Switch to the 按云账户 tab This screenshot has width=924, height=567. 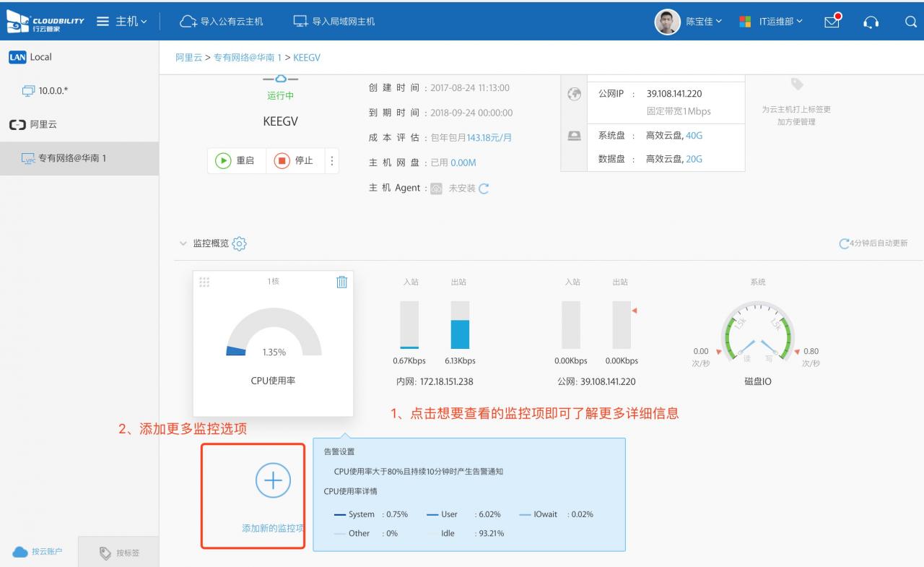[38, 552]
